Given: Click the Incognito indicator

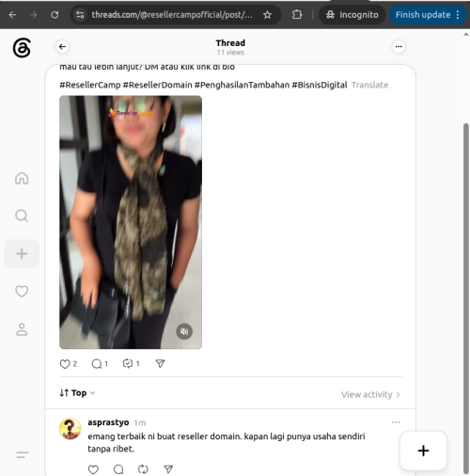Looking at the screenshot, I should point(352,15).
